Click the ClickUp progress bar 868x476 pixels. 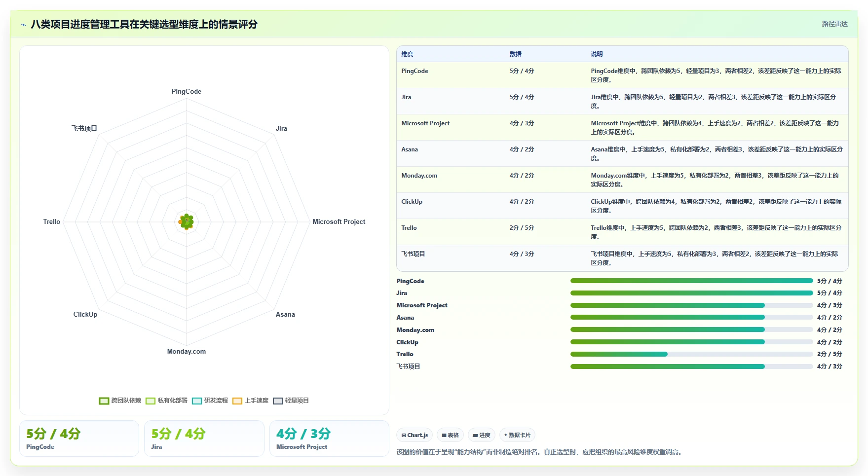click(691, 342)
